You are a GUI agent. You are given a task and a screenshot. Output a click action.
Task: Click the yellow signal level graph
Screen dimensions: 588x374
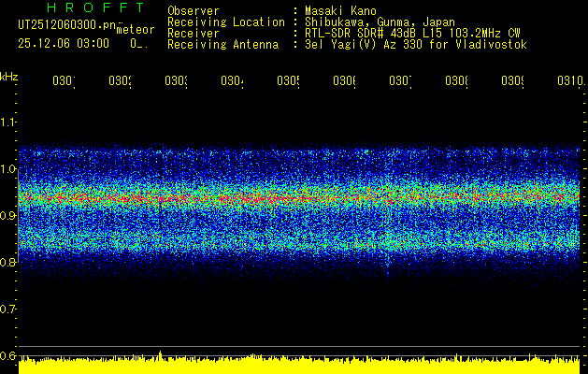299,365
